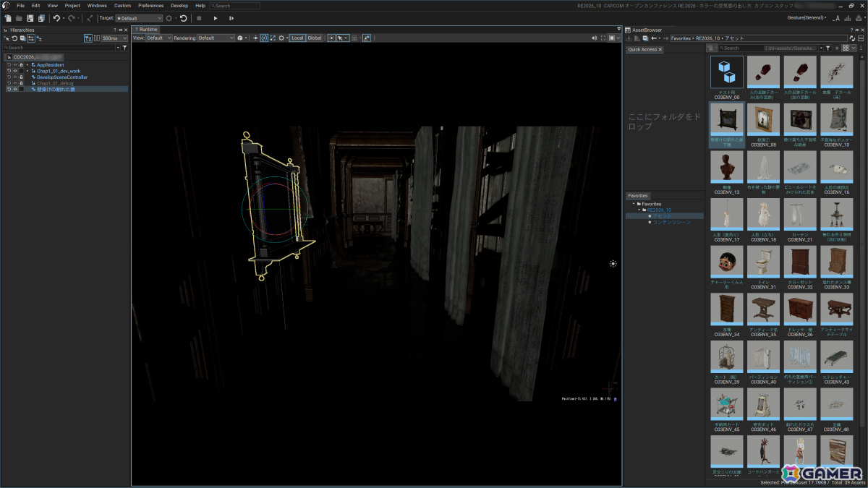Open the selection cursor mode dropdown
Viewport: 868px width, 488px height.
pos(342,38)
